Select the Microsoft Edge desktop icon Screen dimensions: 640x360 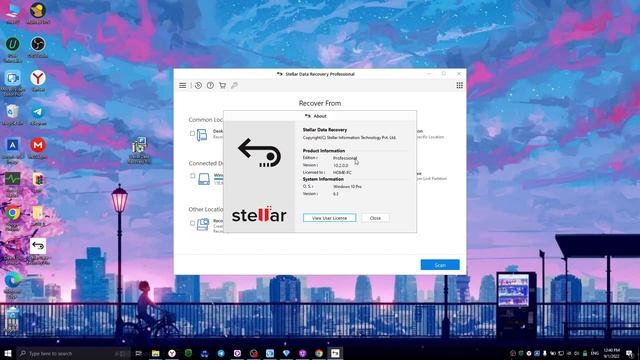pos(13,285)
